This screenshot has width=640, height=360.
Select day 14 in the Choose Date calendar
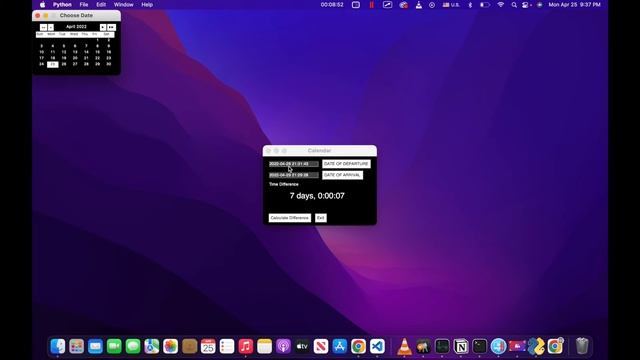86,52
